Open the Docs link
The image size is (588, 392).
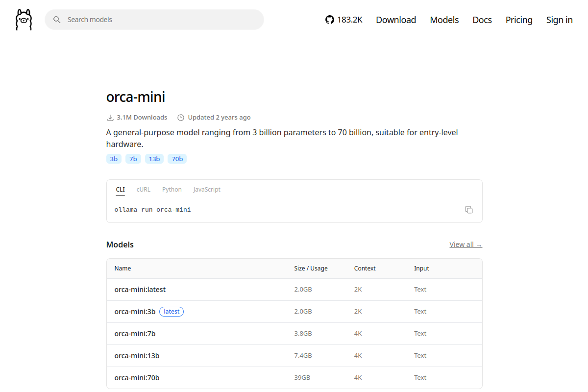pyautogui.click(x=482, y=20)
